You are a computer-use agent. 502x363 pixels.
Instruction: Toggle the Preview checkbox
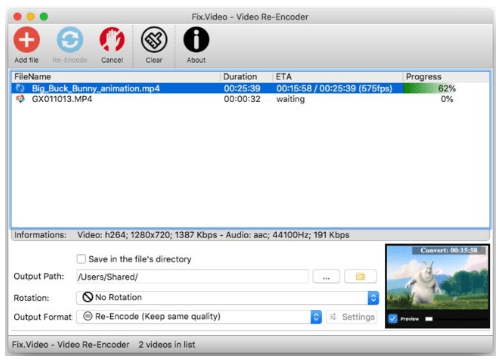pyautogui.click(x=393, y=319)
